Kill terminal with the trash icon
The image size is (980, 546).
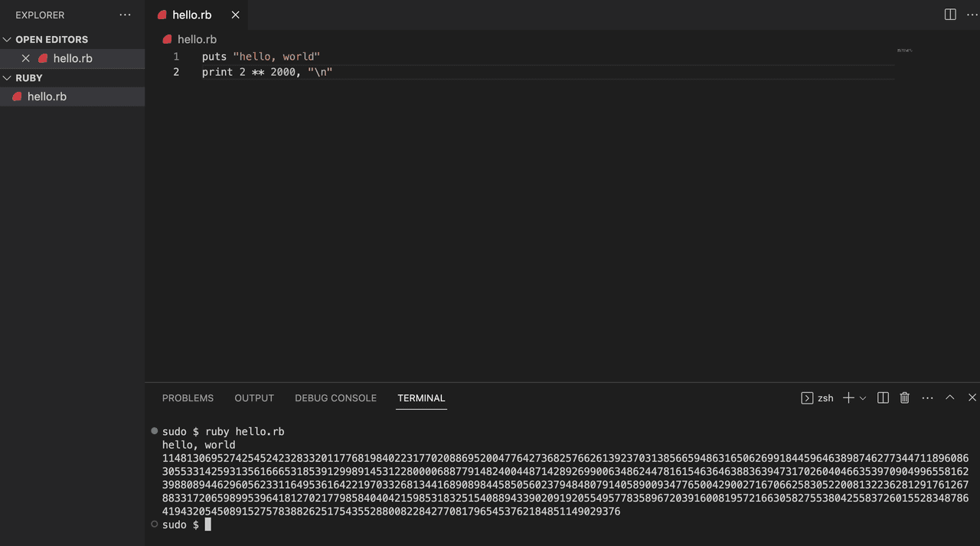click(905, 398)
